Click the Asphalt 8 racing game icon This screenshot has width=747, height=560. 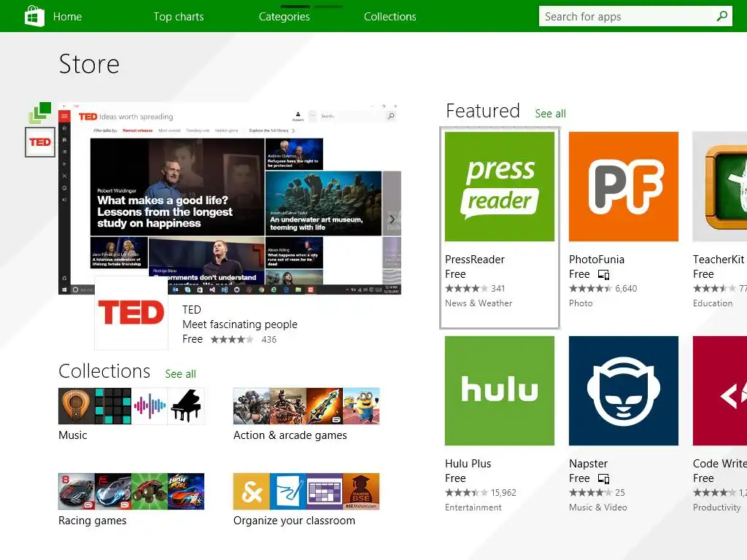point(77,491)
